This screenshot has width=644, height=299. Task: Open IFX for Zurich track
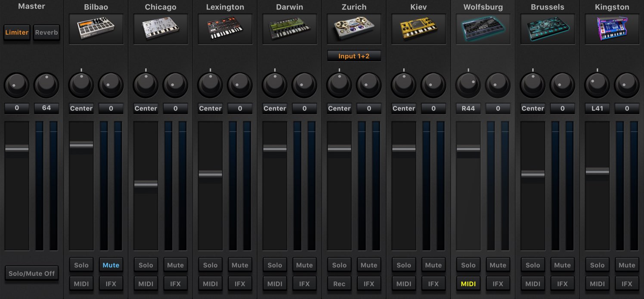369,284
